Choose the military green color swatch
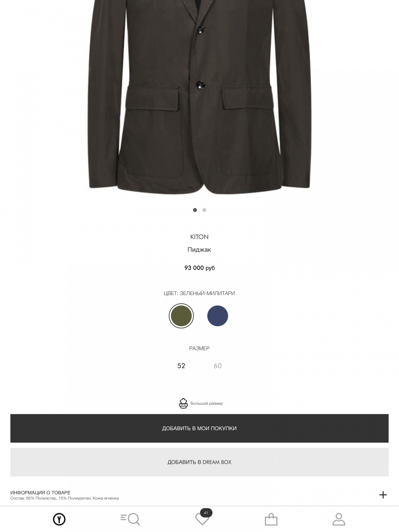This screenshot has width=399, height=532. click(x=181, y=316)
